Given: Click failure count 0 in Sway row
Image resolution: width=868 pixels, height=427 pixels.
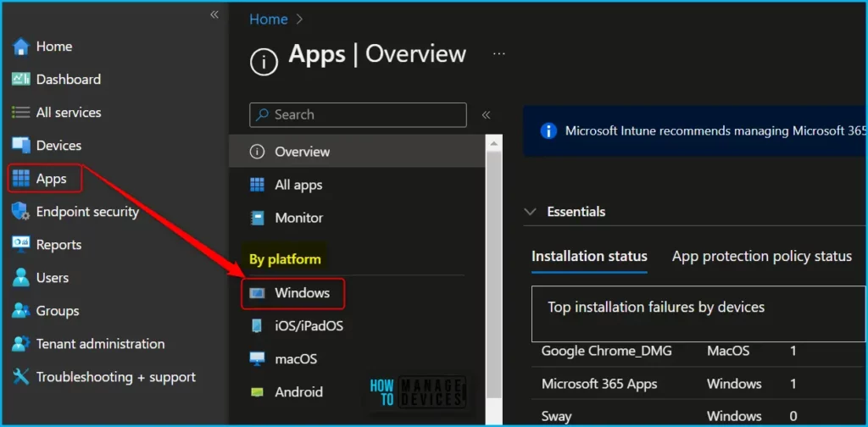Looking at the screenshot, I should pos(793,417).
